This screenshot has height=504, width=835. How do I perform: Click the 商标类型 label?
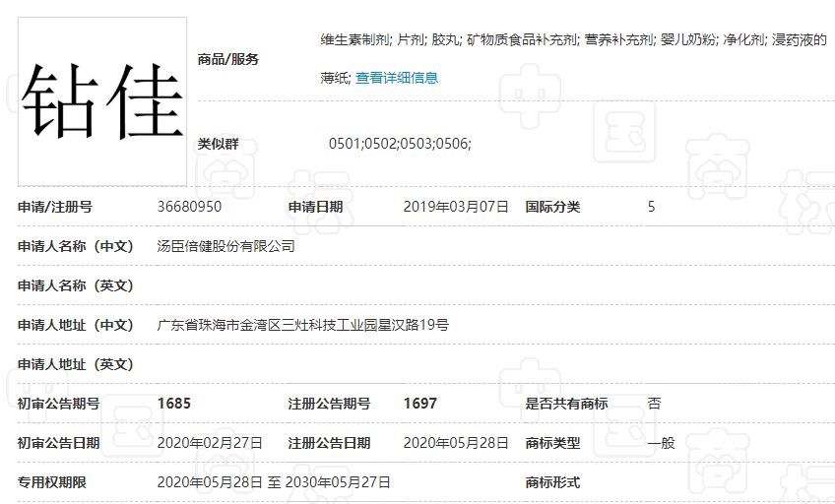(x=552, y=443)
